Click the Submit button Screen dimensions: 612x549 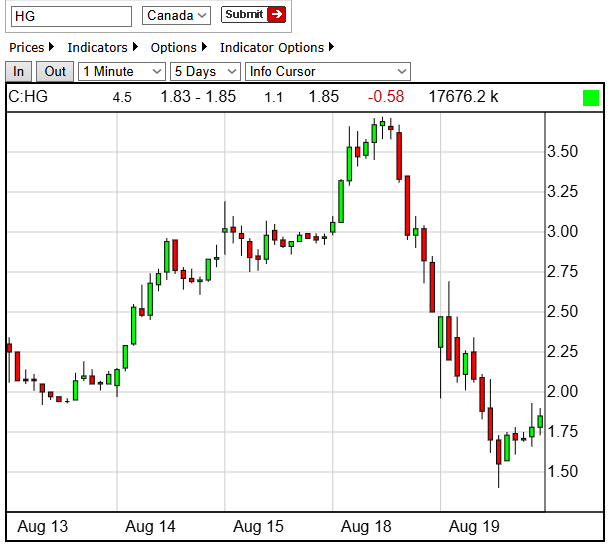coord(253,14)
